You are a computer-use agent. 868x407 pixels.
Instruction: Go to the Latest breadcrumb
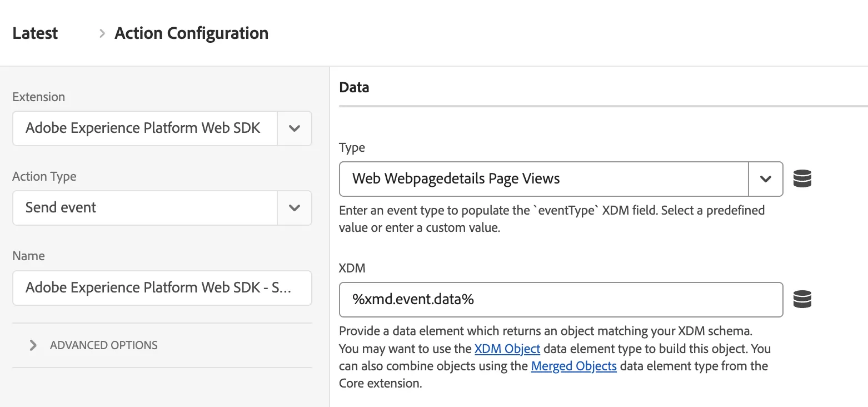(x=35, y=33)
